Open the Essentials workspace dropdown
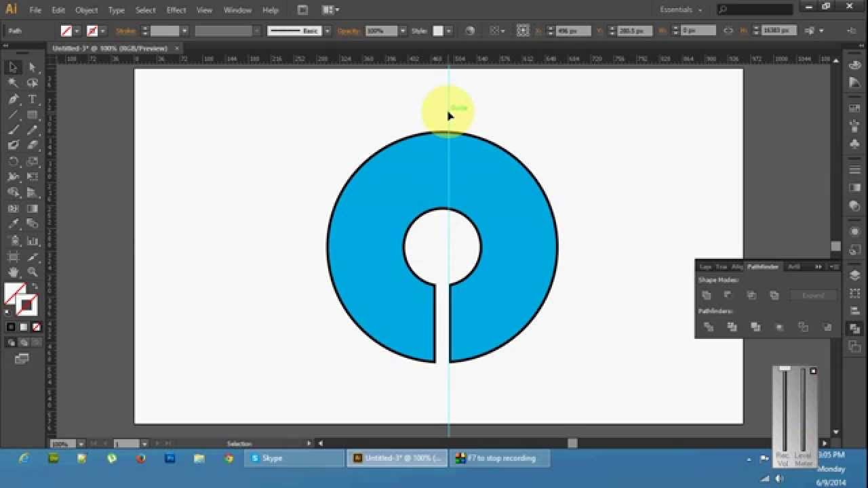 click(x=682, y=9)
